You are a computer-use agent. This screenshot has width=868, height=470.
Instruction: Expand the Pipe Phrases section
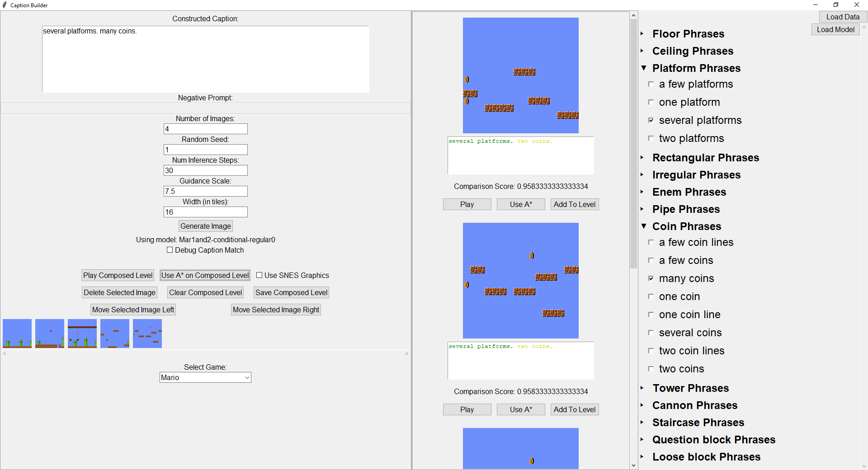pyautogui.click(x=642, y=209)
